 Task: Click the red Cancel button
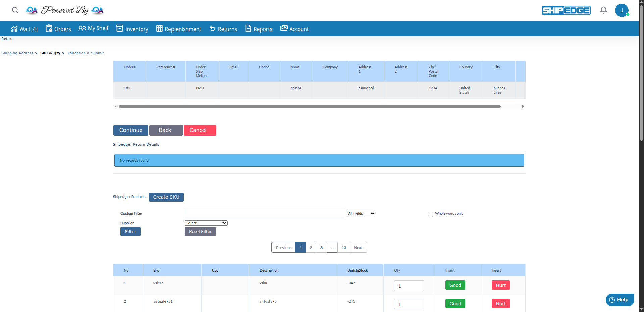(200, 130)
